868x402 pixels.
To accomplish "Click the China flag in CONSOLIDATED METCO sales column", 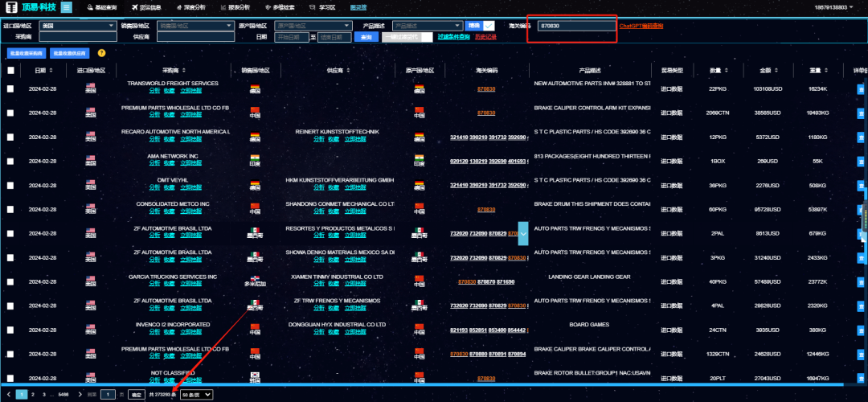I will pos(255,207).
